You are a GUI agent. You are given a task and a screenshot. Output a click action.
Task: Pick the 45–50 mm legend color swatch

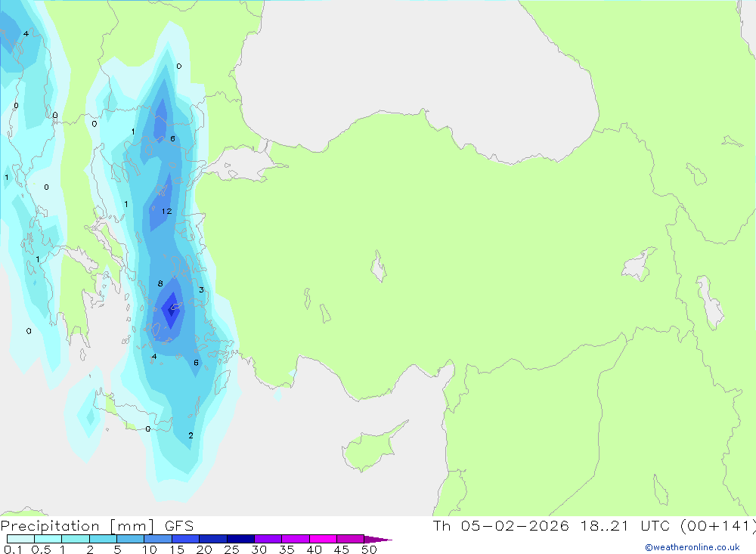coord(351,539)
